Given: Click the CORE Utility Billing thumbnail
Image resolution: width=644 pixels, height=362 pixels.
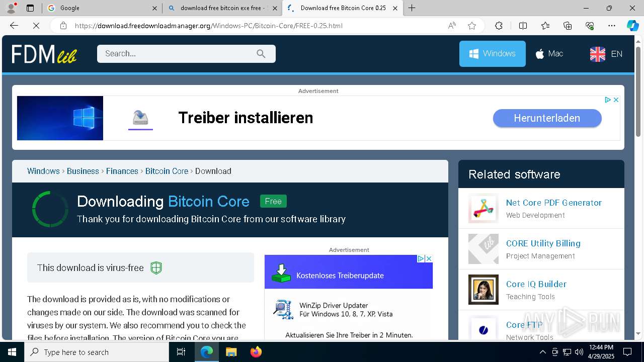Looking at the screenshot, I should click(484, 249).
